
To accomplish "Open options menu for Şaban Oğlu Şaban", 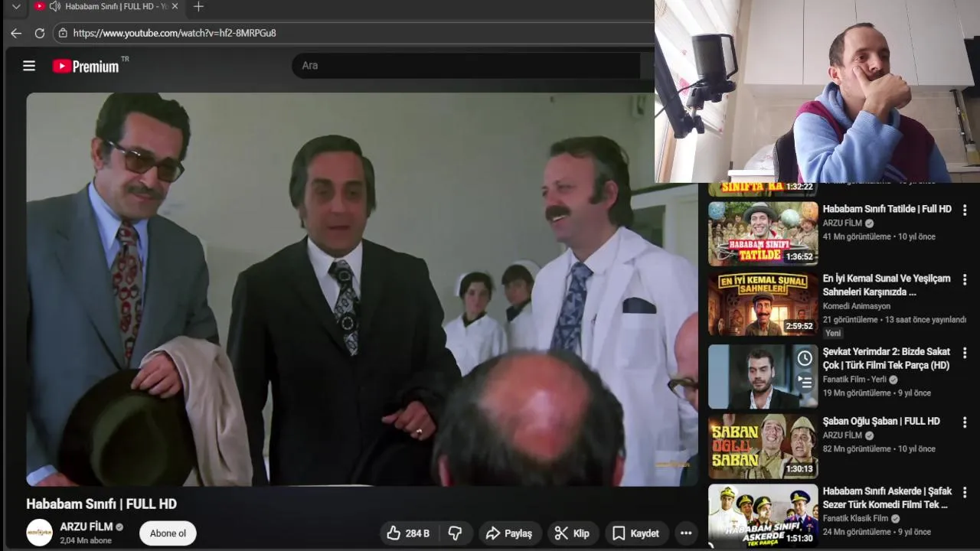I will tap(965, 422).
